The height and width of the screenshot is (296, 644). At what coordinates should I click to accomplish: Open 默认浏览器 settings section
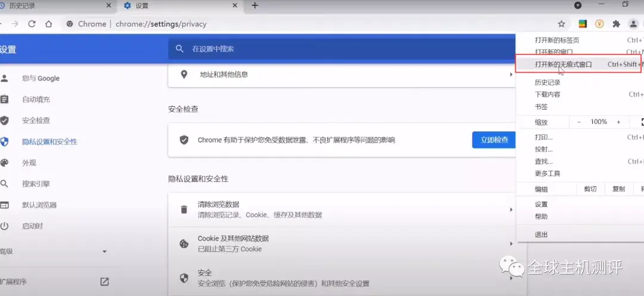[39, 205]
